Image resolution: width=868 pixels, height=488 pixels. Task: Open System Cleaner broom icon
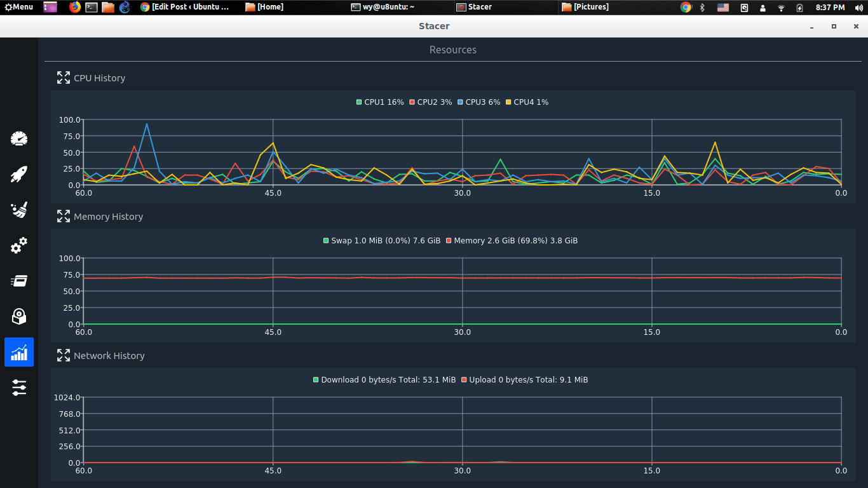point(19,210)
